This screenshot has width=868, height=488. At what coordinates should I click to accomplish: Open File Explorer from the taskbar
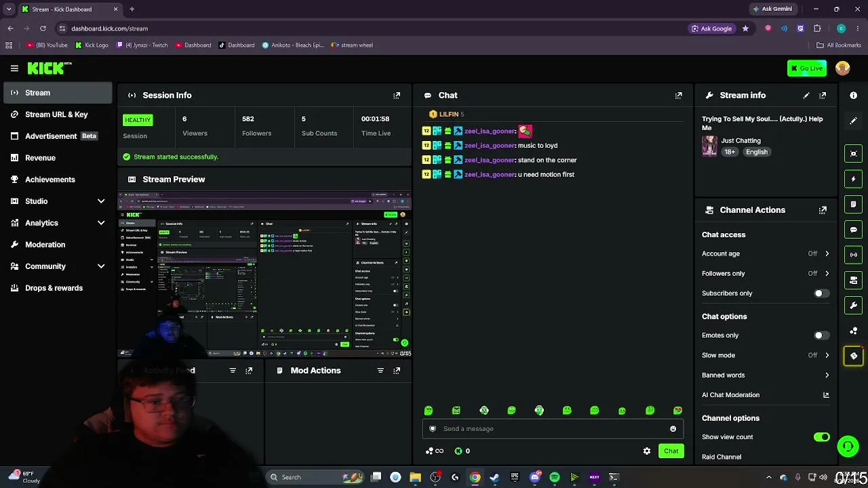click(x=415, y=477)
